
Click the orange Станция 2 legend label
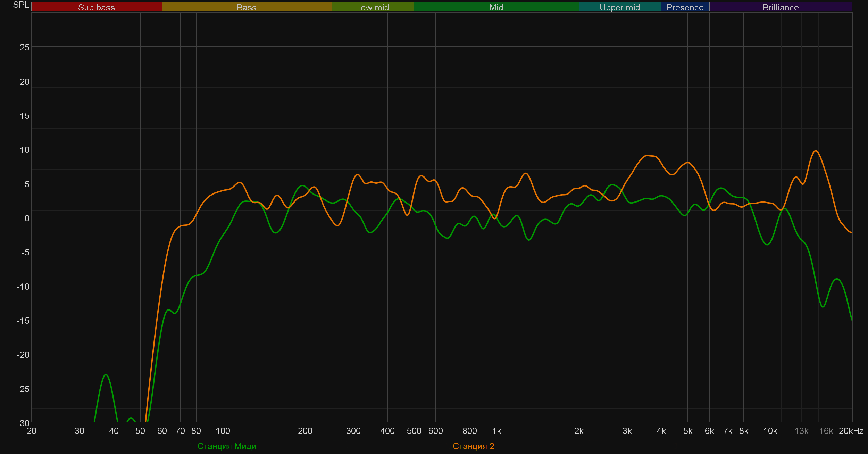pyautogui.click(x=473, y=446)
